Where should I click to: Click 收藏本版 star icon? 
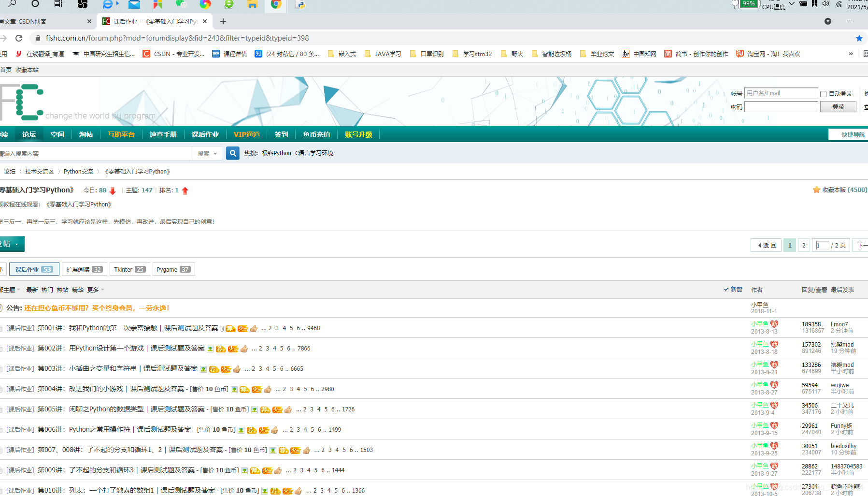tap(816, 190)
